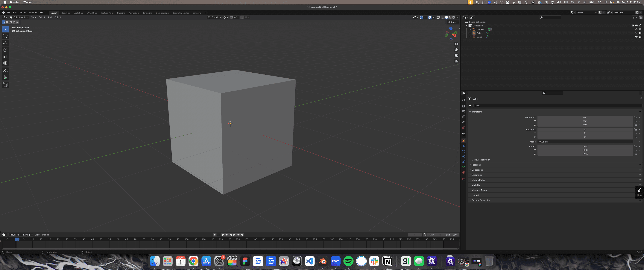Hide the Cube in outliner viewport

pyautogui.click(x=636, y=33)
